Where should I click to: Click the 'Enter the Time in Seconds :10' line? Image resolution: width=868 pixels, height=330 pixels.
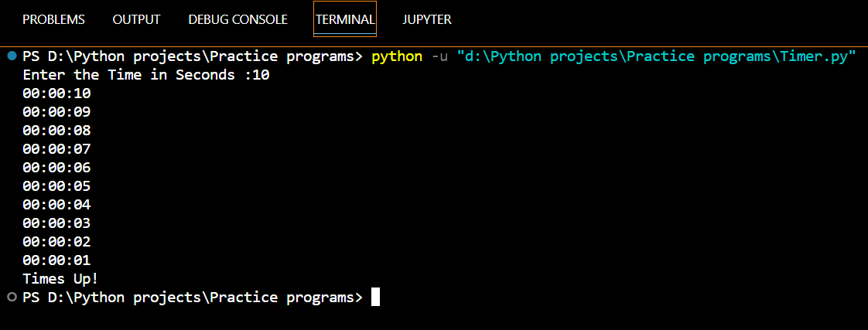(146, 75)
